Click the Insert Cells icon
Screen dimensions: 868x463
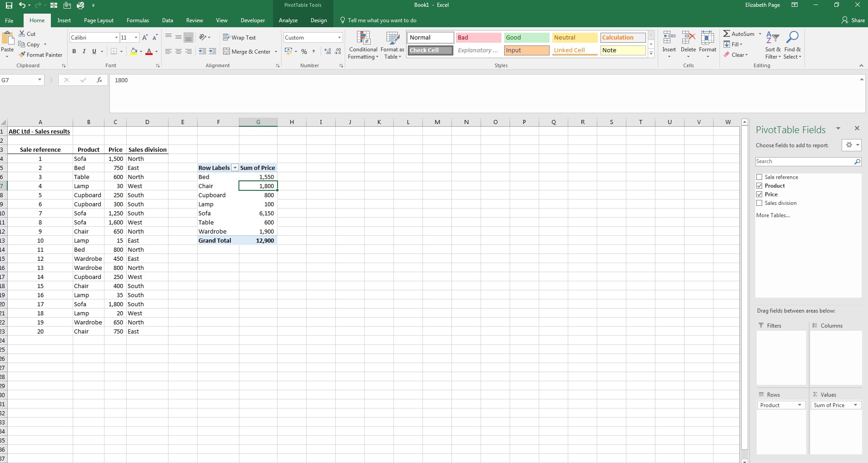pyautogui.click(x=669, y=38)
